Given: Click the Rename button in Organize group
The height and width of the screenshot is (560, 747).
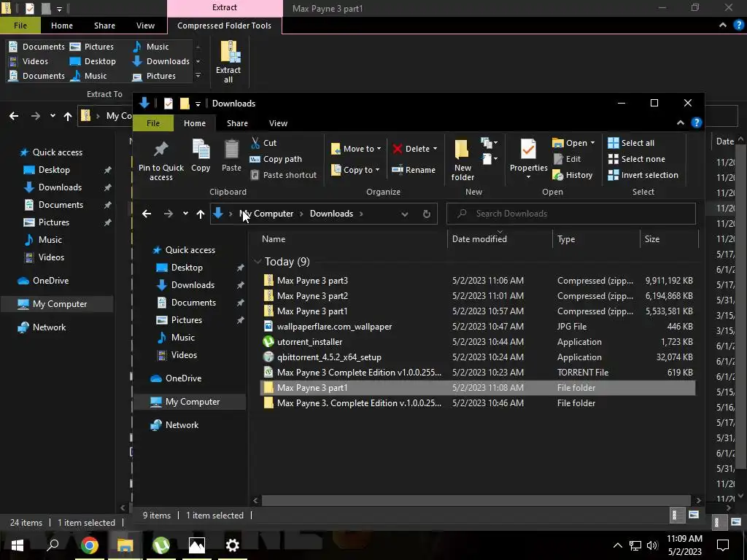Looking at the screenshot, I should (414, 170).
